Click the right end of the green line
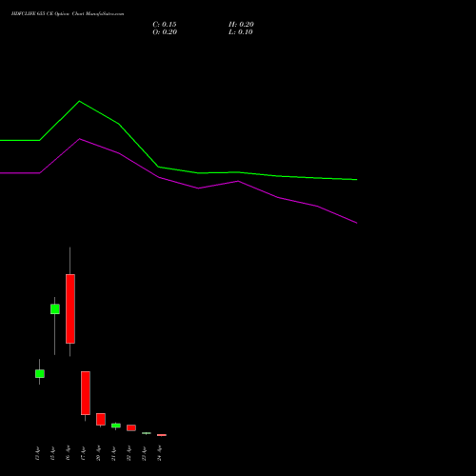The image size is (476, 476). pyautogui.click(x=357, y=180)
